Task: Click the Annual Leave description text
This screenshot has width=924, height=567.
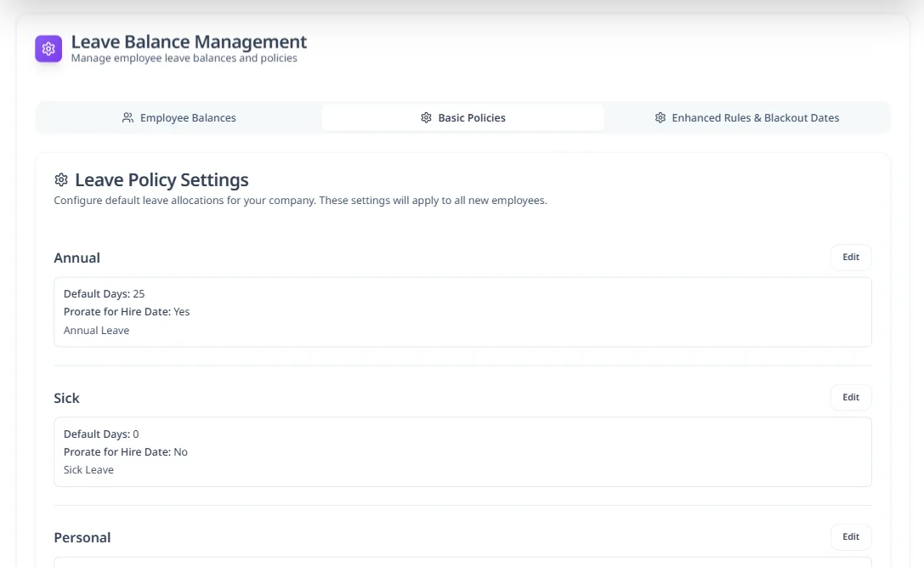Action: (x=97, y=331)
